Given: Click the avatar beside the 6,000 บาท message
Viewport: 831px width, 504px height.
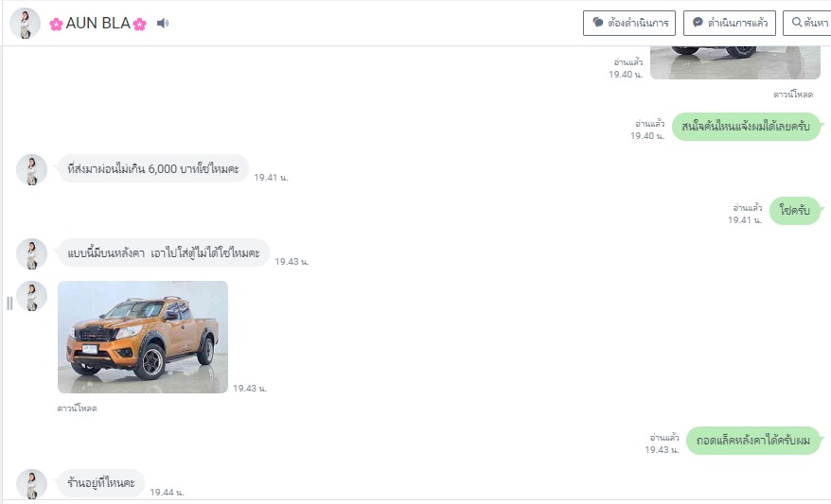Looking at the screenshot, I should tap(32, 170).
